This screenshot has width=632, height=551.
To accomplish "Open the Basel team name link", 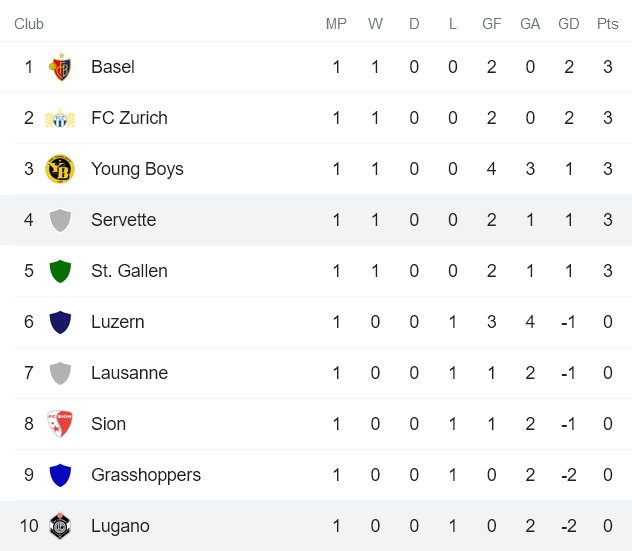I will point(112,67).
